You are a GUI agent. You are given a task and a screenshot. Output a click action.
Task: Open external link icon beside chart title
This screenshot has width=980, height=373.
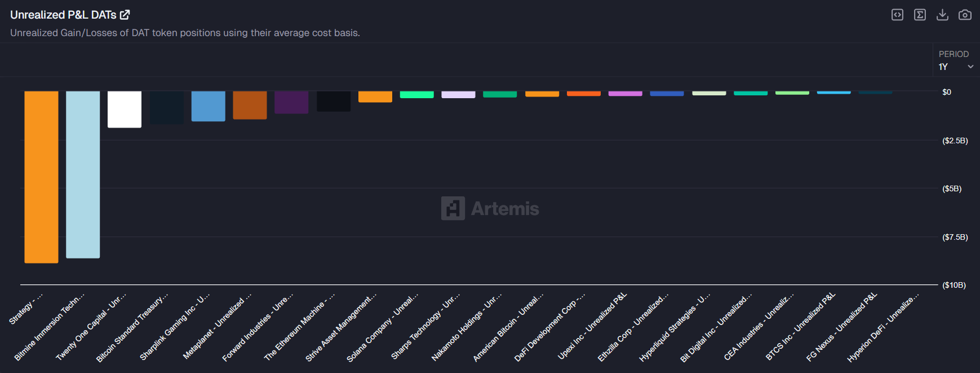125,15
